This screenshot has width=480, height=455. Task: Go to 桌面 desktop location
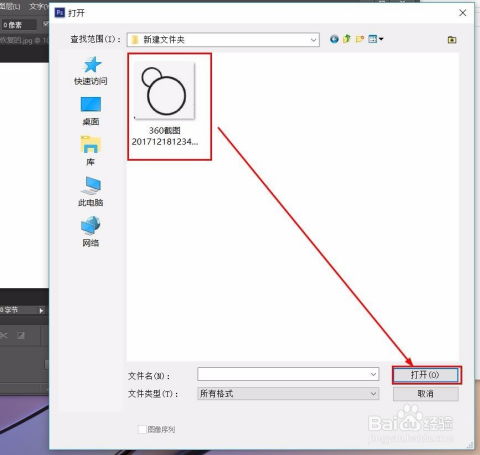coord(91,111)
